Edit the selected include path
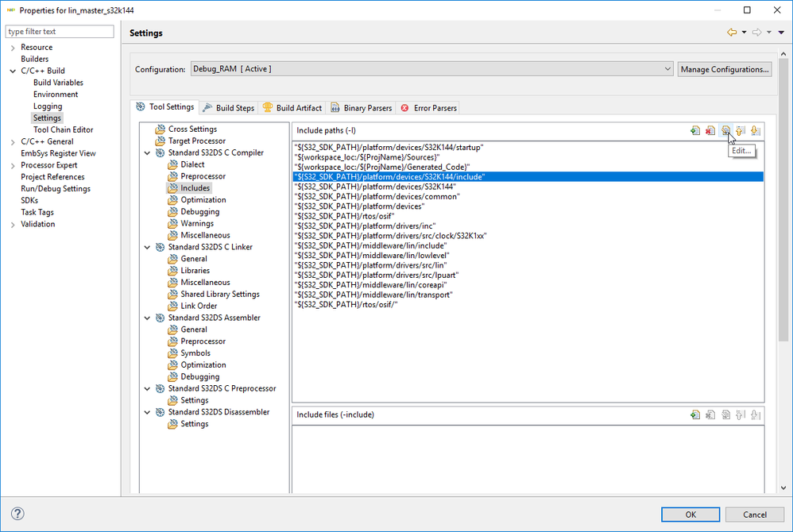 tap(725, 131)
